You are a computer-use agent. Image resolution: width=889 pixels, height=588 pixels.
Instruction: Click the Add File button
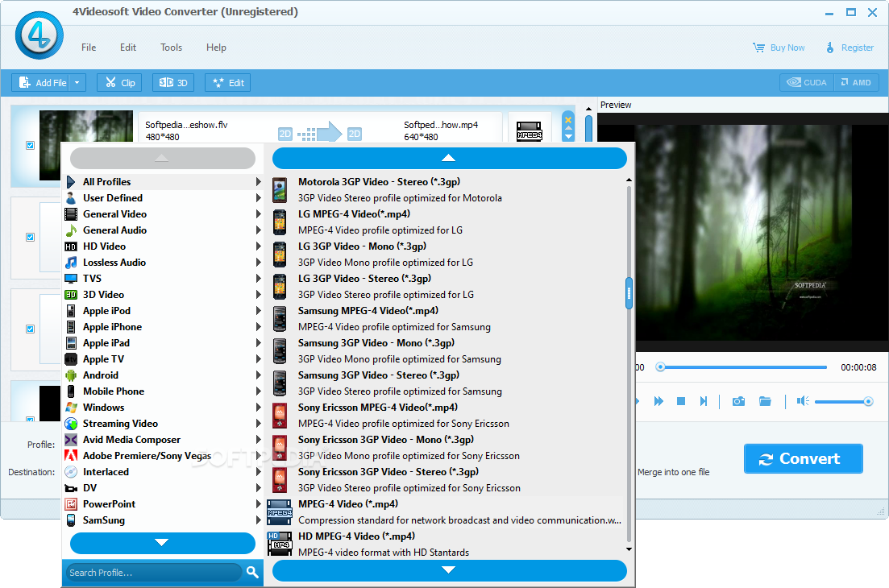point(41,83)
